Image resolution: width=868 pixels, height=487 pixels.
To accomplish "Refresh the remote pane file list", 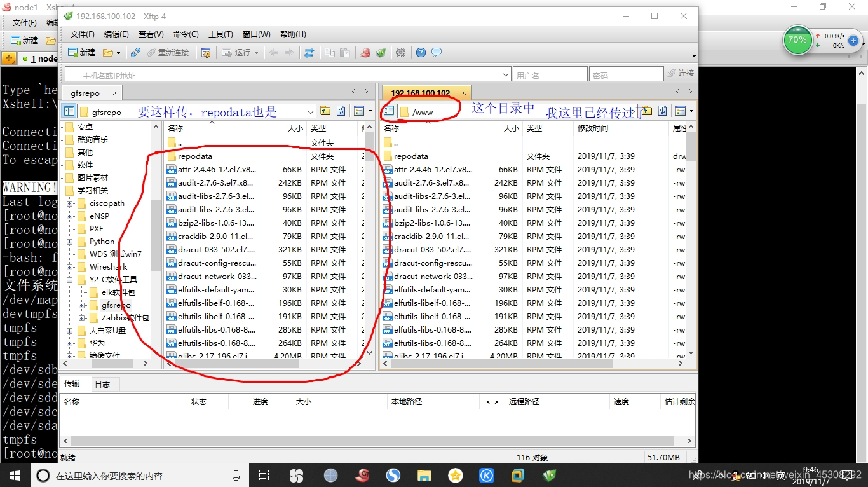I will click(662, 111).
